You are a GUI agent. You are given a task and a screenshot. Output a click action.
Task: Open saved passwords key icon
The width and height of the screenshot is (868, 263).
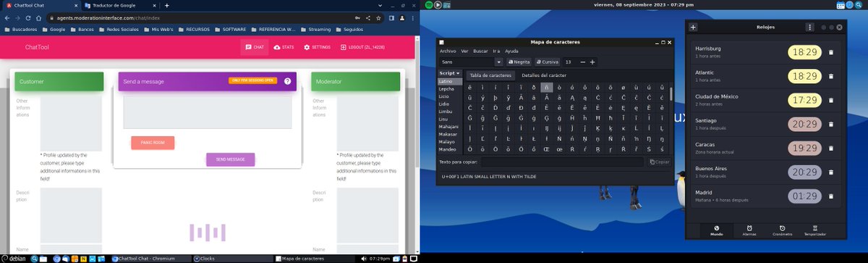[x=357, y=17]
